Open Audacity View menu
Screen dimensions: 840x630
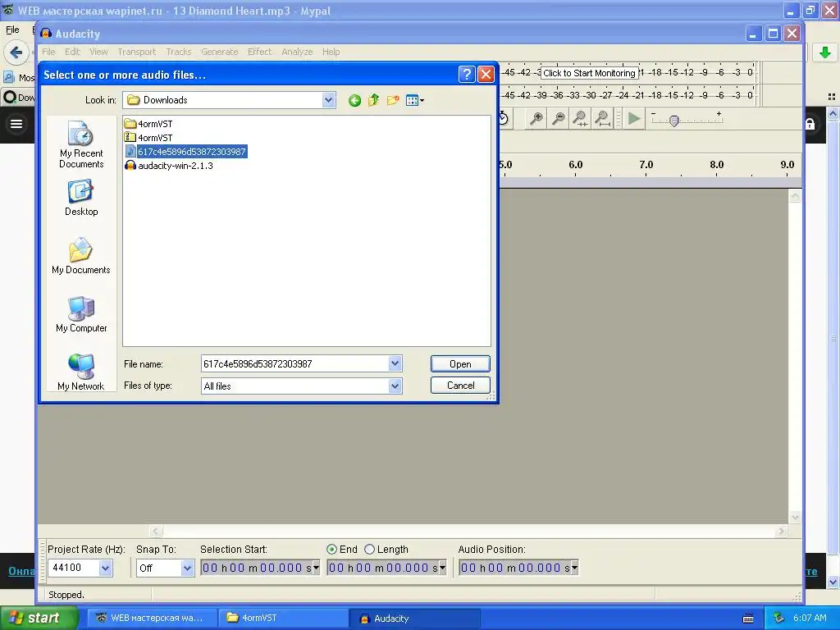98,52
